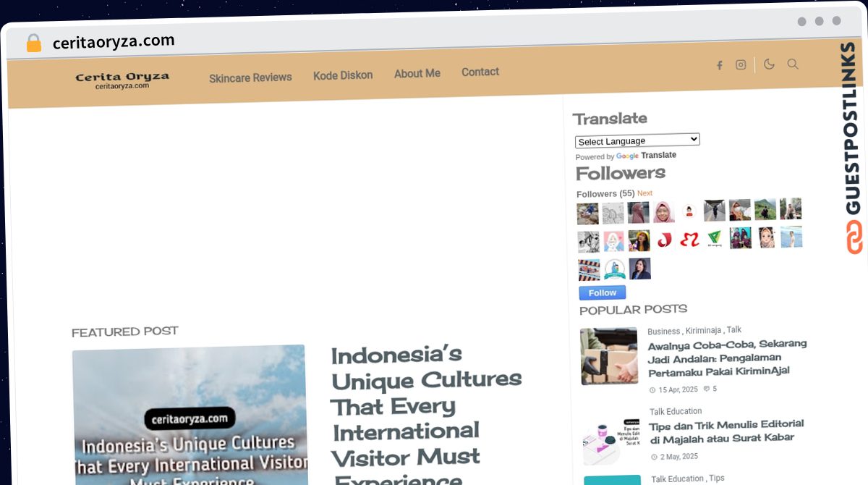Image resolution: width=868 pixels, height=485 pixels.
Task: Click the group photo in purple uniforms avatar
Action: click(x=741, y=237)
